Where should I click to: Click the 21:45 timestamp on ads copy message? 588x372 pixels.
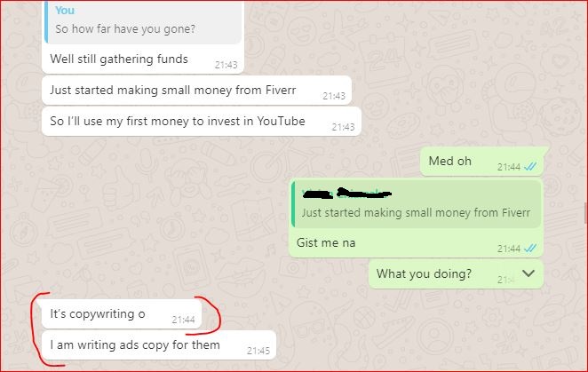(x=258, y=351)
